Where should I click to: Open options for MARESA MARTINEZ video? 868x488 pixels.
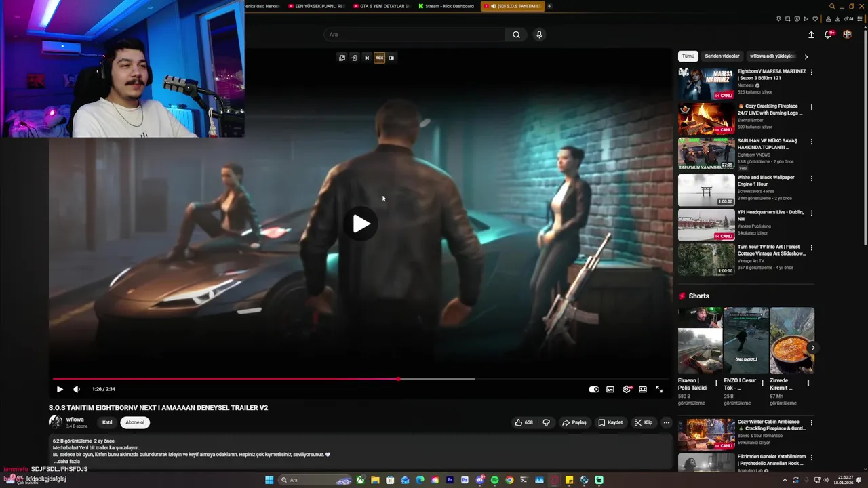click(x=812, y=72)
